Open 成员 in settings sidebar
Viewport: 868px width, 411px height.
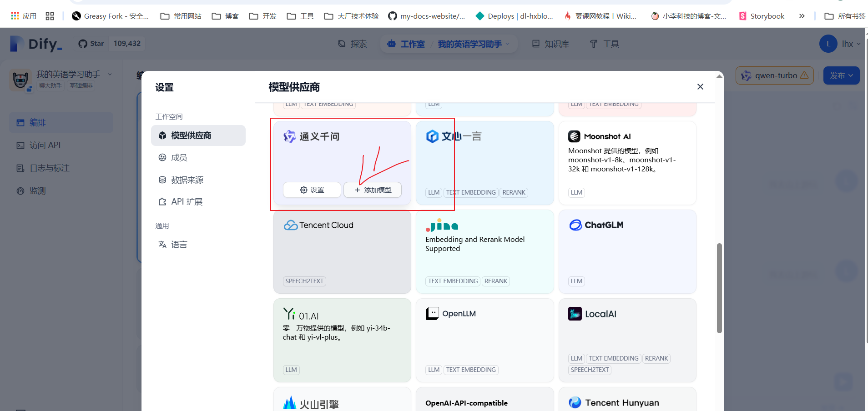coord(179,158)
